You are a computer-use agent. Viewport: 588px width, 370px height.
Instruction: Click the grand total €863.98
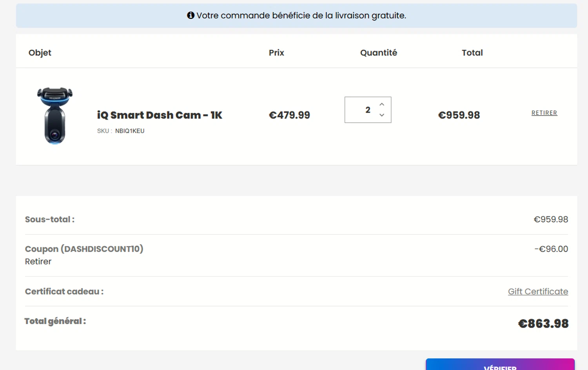pos(543,324)
